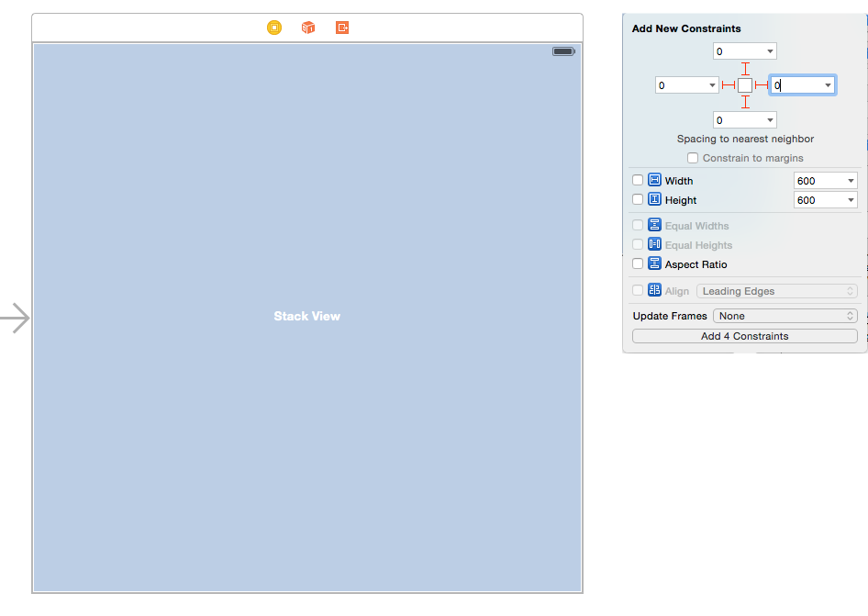Toggle the top spacing I-beam connector
This screenshot has width=868, height=616.
pyautogui.click(x=745, y=67)
